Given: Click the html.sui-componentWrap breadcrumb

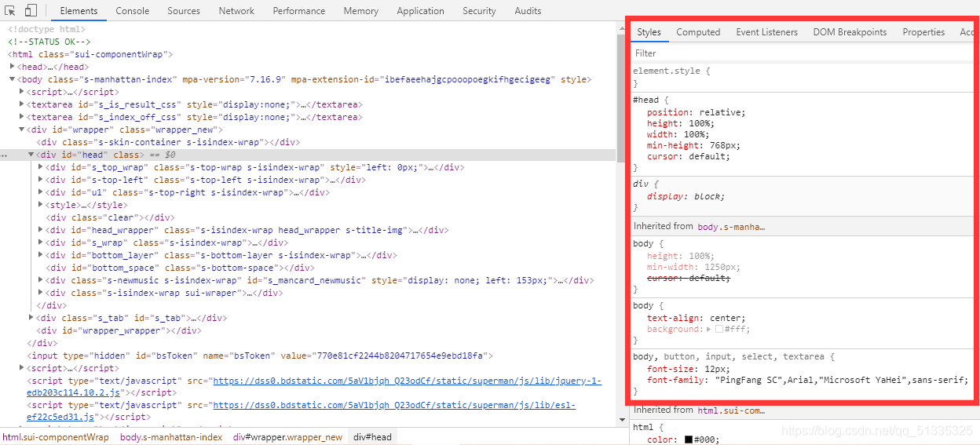Looking at the screenshot, I should pos(56,437).
